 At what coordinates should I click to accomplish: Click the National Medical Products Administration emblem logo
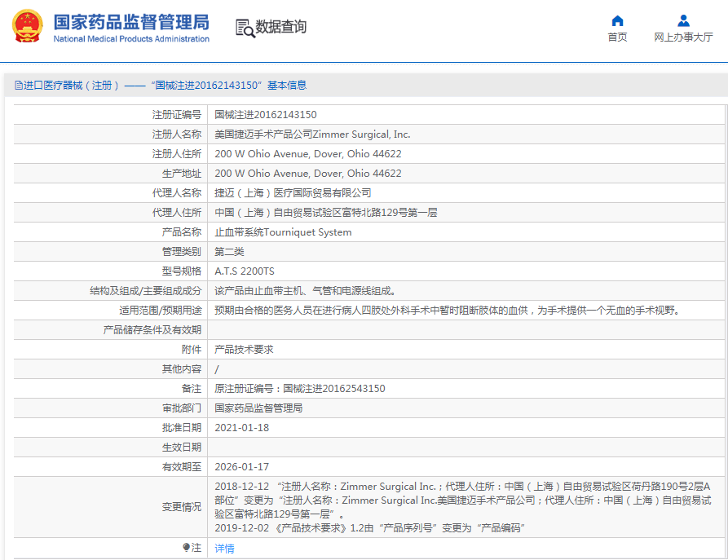coord(28,25)
